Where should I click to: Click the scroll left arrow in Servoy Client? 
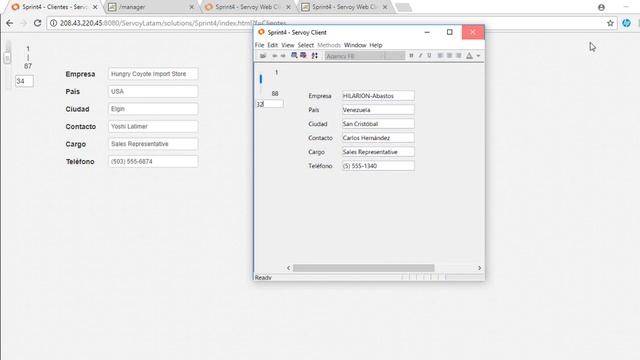289,268
